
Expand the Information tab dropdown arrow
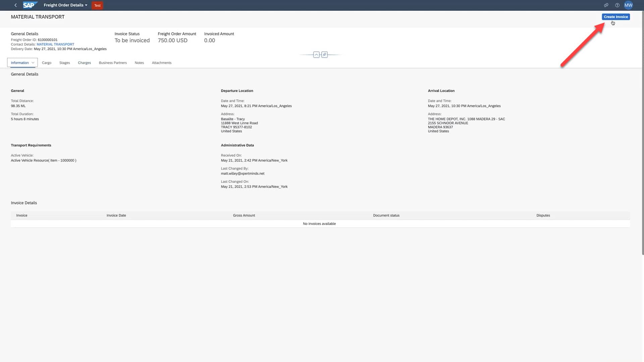click(33, 63)
